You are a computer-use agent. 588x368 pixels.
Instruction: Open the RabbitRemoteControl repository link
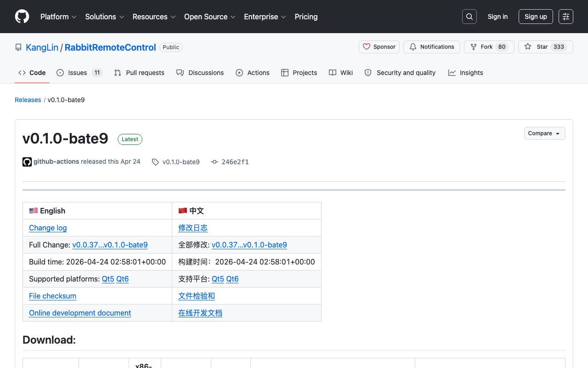(110, 47)
